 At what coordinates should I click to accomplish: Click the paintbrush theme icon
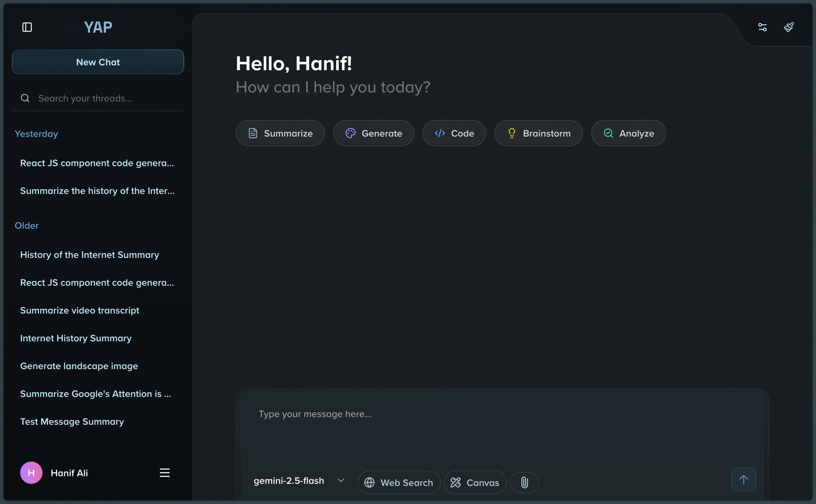tap(789, 27)
